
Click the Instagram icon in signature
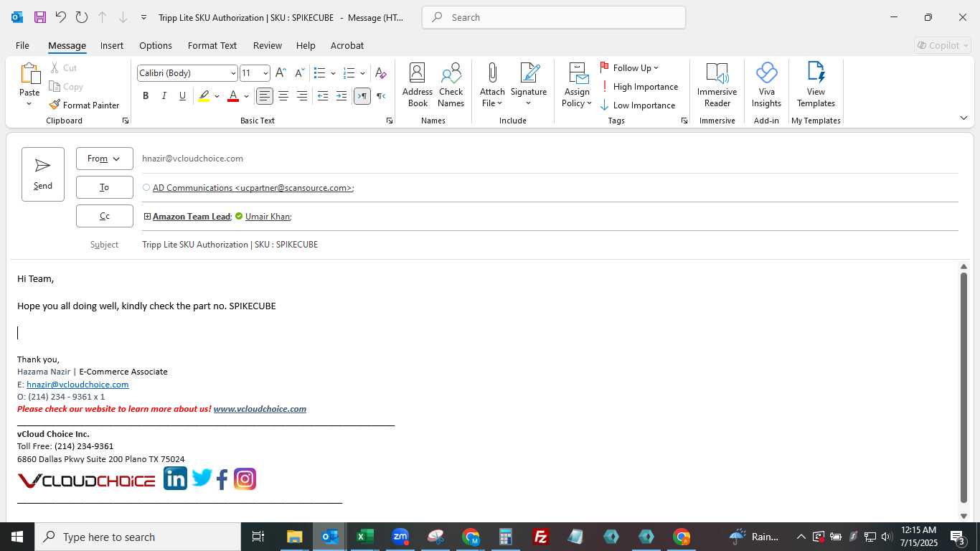coord(245,479)
